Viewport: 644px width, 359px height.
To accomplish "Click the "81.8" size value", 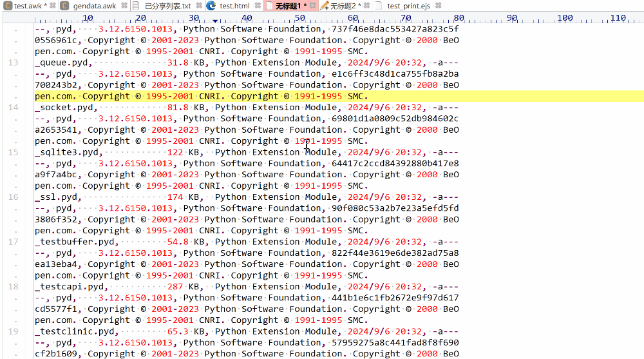I will (178, 108).
